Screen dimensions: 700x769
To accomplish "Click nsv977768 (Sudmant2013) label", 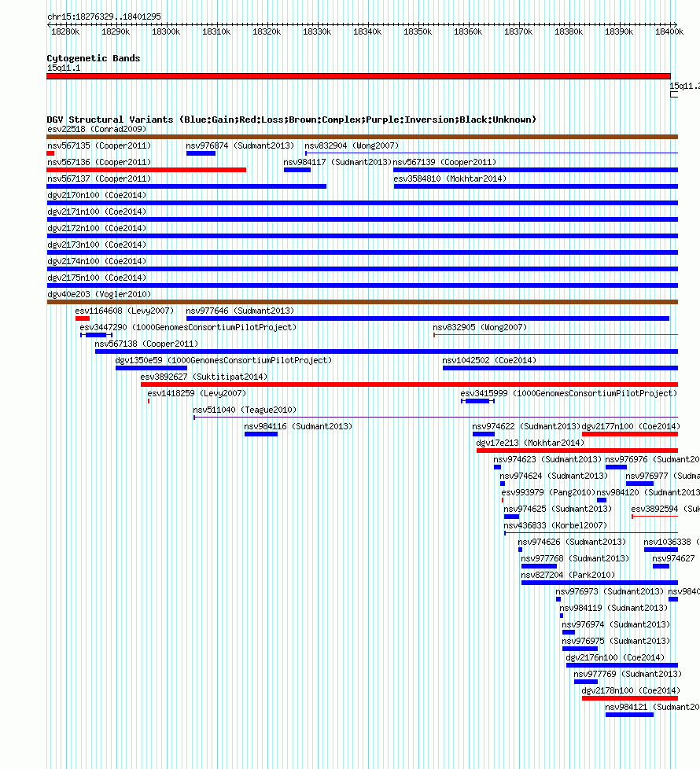I will point(575,559).
